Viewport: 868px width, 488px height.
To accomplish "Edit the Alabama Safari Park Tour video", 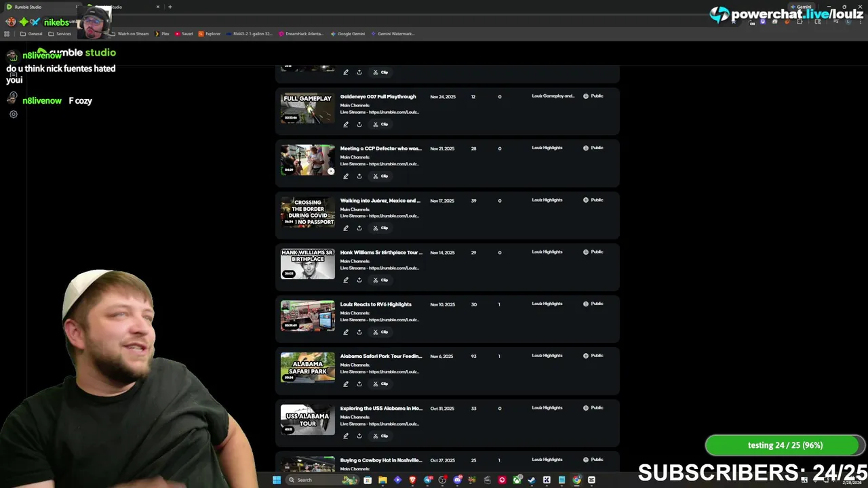I will pyautogui.click(x=346, y=384).
